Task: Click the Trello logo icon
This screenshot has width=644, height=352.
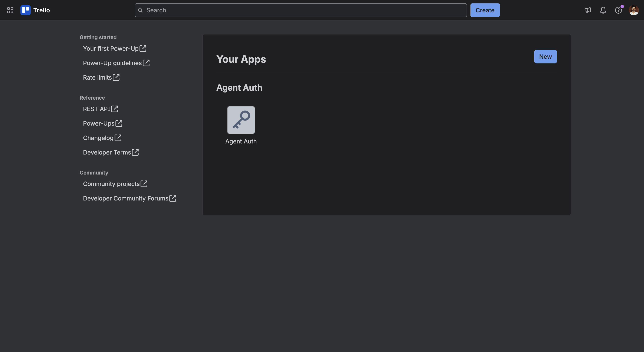Action: point(26,10)
